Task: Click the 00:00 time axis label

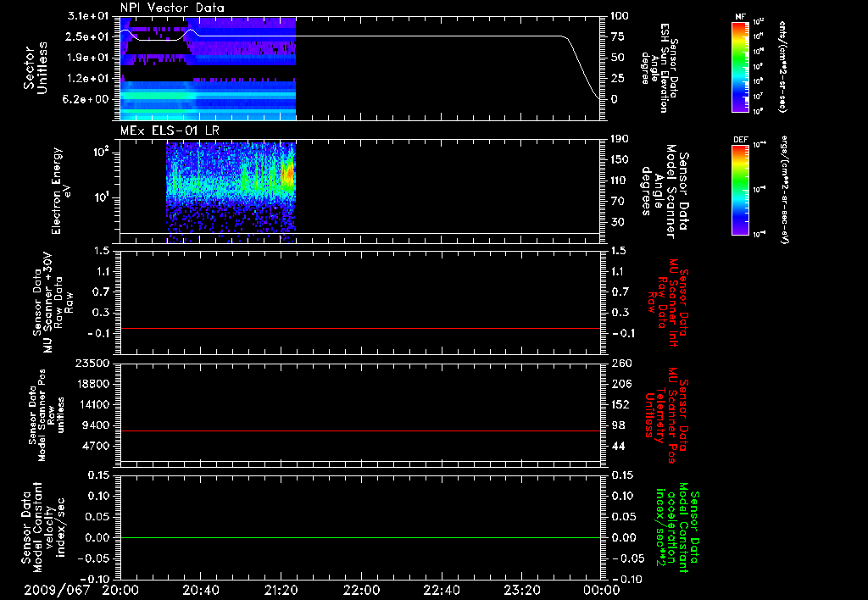Action: click(x=602, y=590)
